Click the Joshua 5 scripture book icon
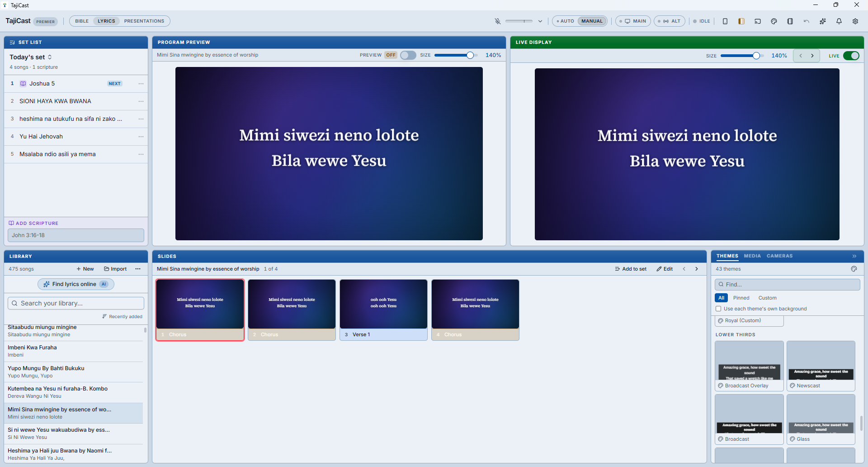Viewport: 868px width, 467px height. (x=23, y=84)
